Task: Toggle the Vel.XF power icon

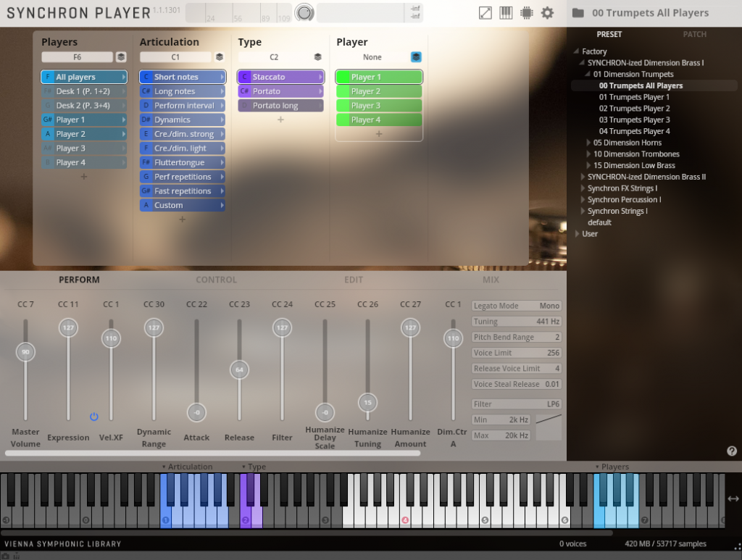Action: pos(93,417)
